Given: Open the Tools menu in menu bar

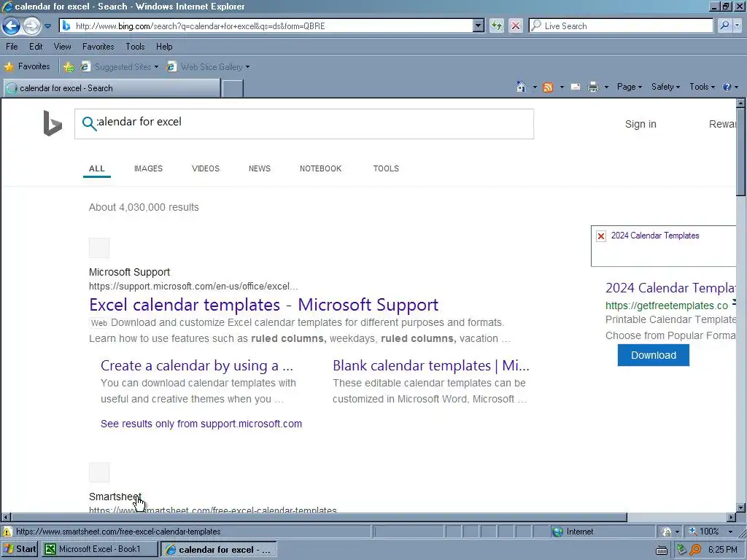Looking at the screenshot, I should point(135,47).
